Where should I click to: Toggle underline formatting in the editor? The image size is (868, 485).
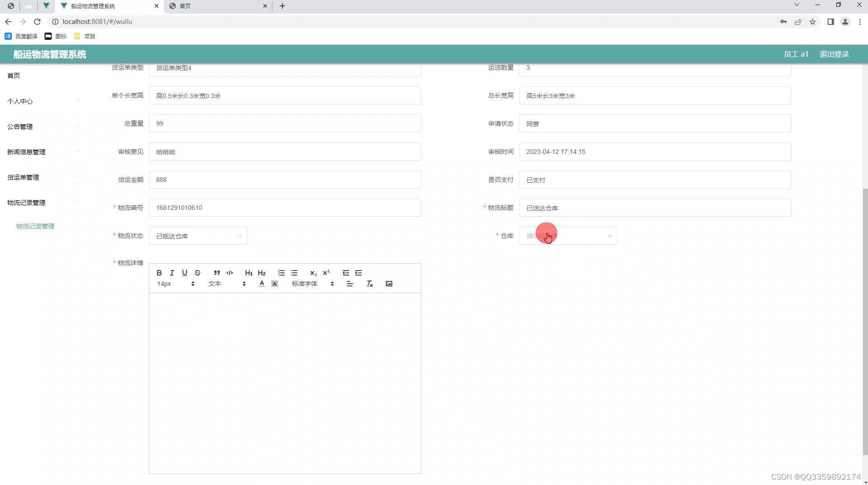coord(184,273)
